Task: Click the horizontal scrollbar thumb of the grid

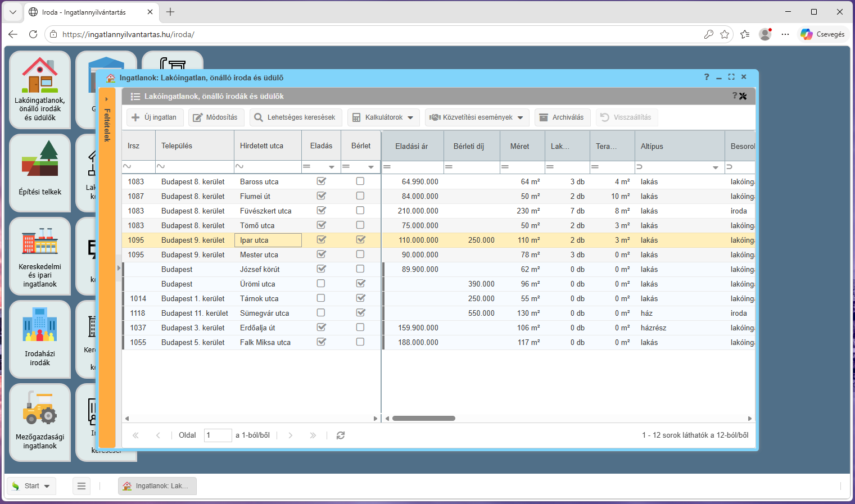Action: [x=424, y=419]
